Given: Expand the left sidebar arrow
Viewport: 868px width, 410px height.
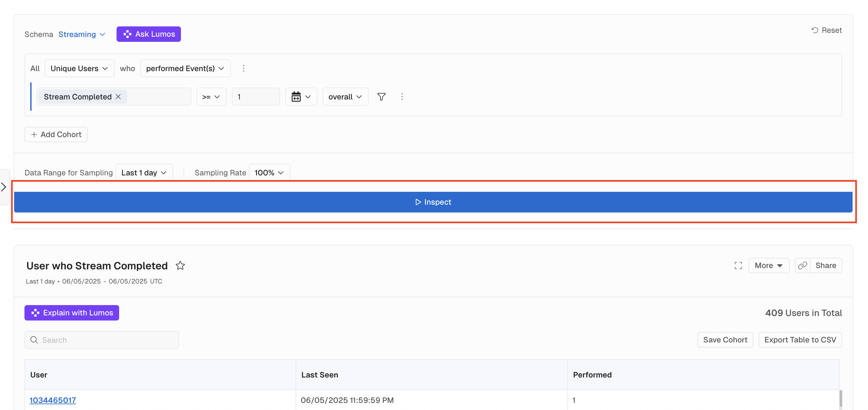Looking at the screenshot, I should pyautogui.click(x=4, y=187).
